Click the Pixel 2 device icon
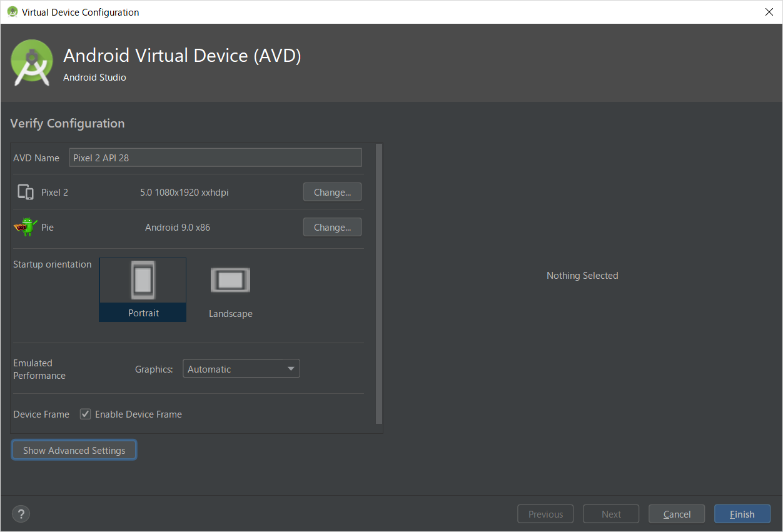 [26, 192]
